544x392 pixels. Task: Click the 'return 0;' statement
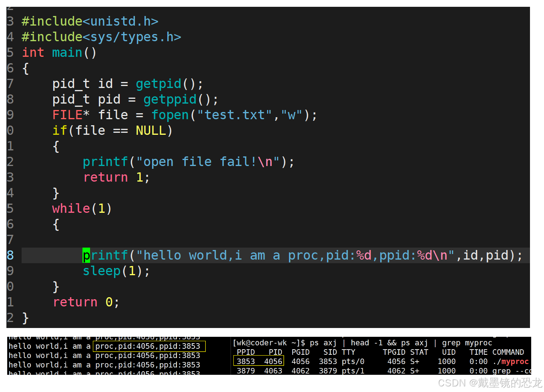[x=86, y=302]
